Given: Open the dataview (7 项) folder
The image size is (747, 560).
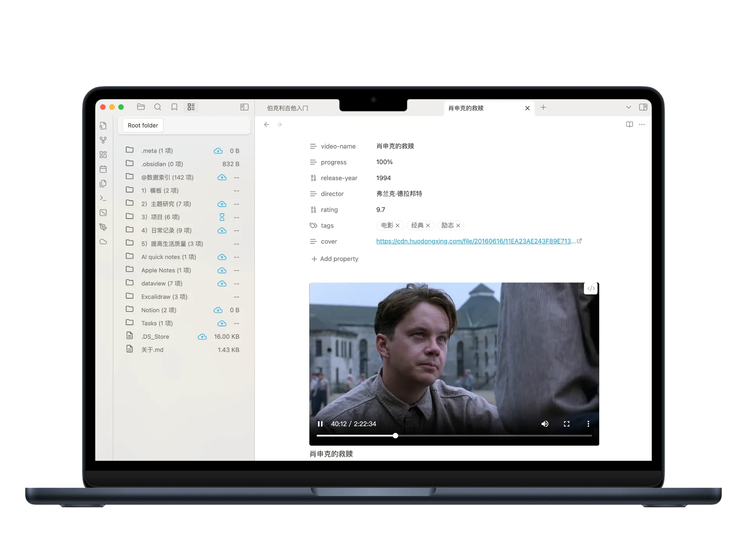Looking at the screenshot, I should coord(182,283).
